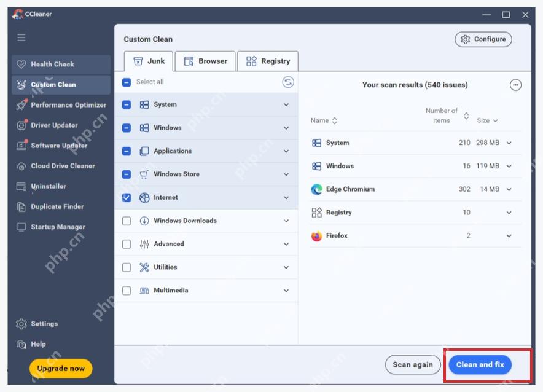Open Performance Optimizer from the sidebar
The height and width of the screenshot is (392, 543).
(x=61, y=105)
